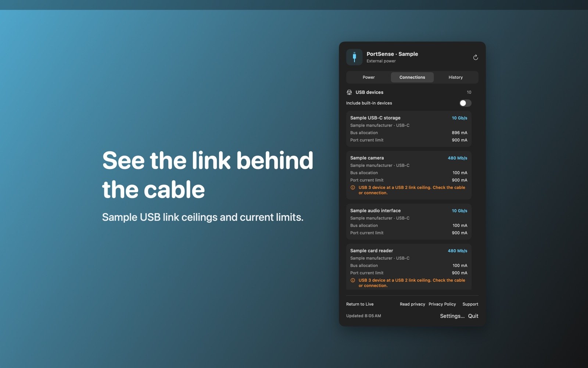This screenshot has height=368, width=588.
Task: Open the Read privacy link
Action: tap(412, 304)
